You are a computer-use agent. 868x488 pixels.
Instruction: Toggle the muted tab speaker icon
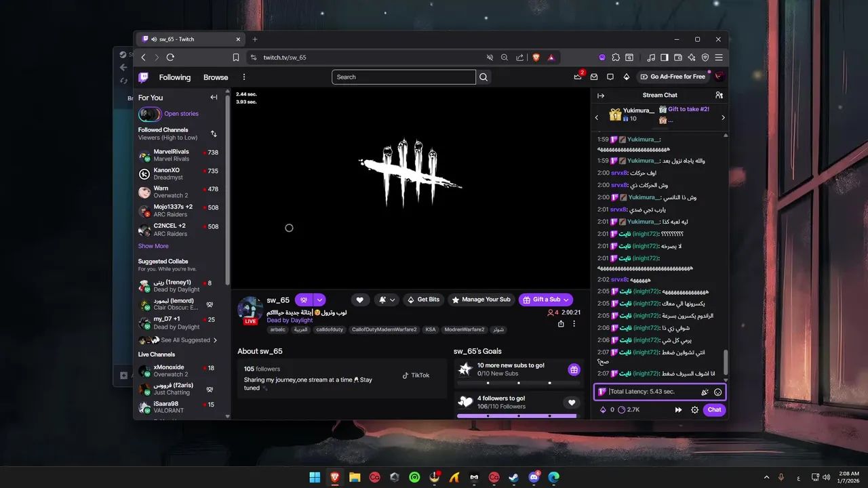(x=155, y=39)
